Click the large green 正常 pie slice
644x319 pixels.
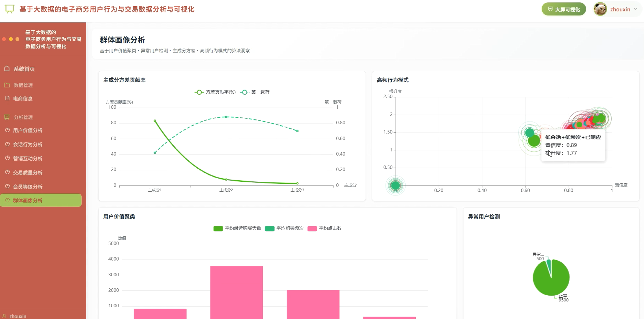(x=551, y=280)
